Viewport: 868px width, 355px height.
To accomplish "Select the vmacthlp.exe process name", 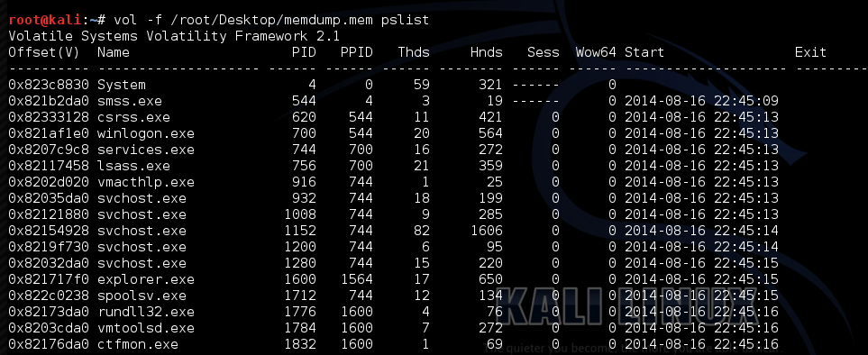I will [x=146, y=182].
